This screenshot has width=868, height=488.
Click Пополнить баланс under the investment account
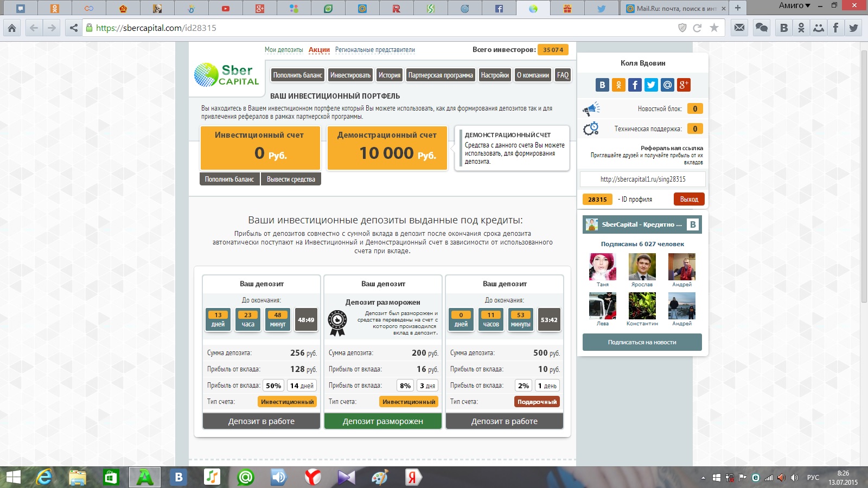[229, 179]
